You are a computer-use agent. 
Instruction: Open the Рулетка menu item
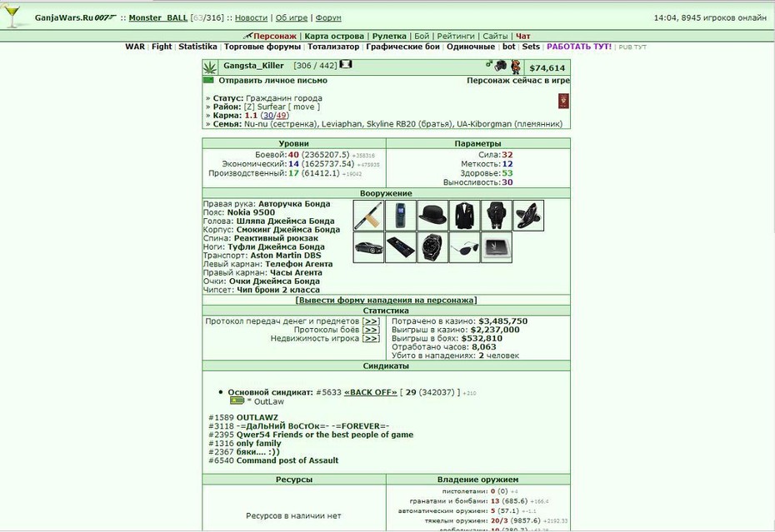389,36
